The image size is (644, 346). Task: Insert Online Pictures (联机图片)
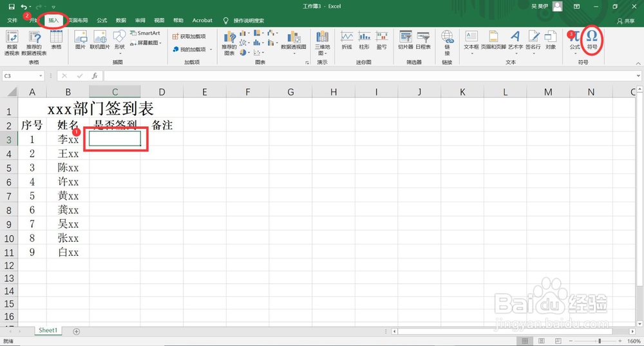(x=100, y=40)
